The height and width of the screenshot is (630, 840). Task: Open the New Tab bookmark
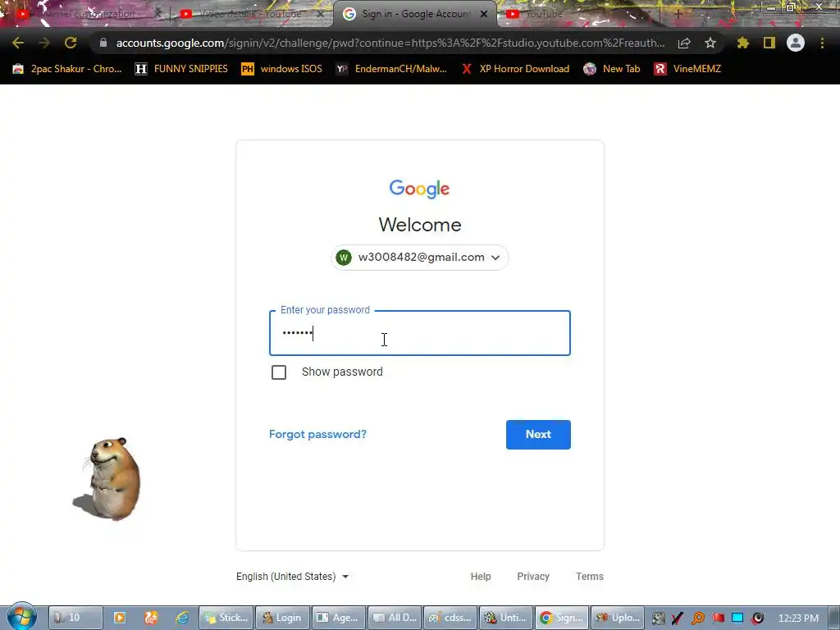[612, 69]
